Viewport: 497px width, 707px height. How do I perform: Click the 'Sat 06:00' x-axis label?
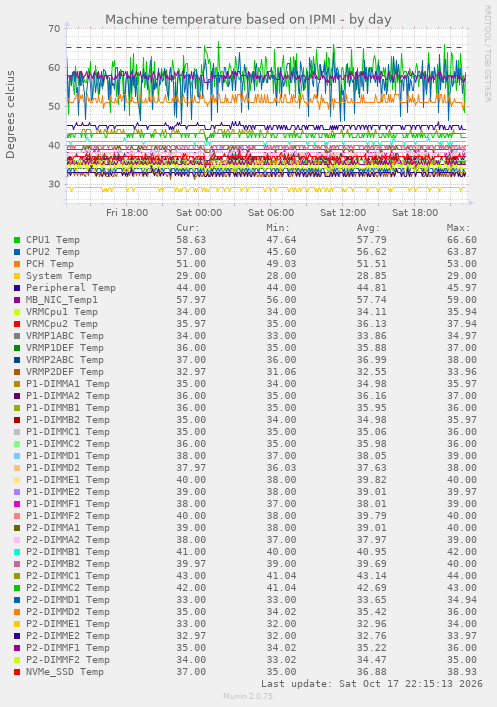(271, 213)
